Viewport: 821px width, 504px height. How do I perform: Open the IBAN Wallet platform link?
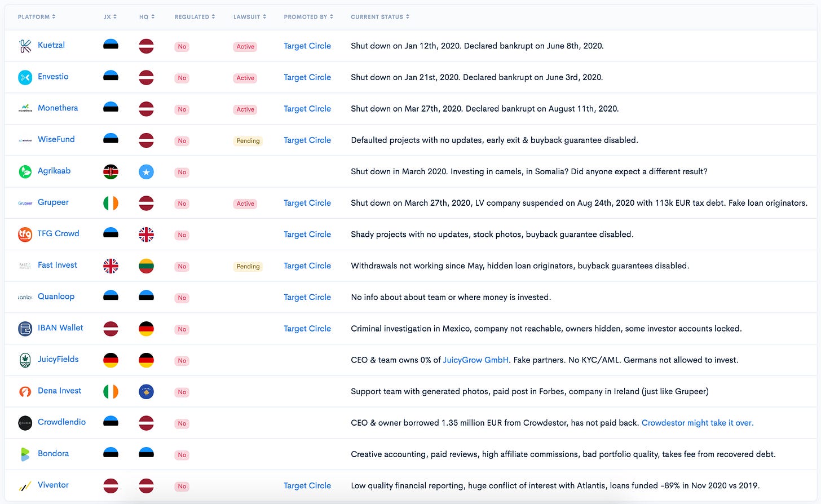tap(60, 328)
